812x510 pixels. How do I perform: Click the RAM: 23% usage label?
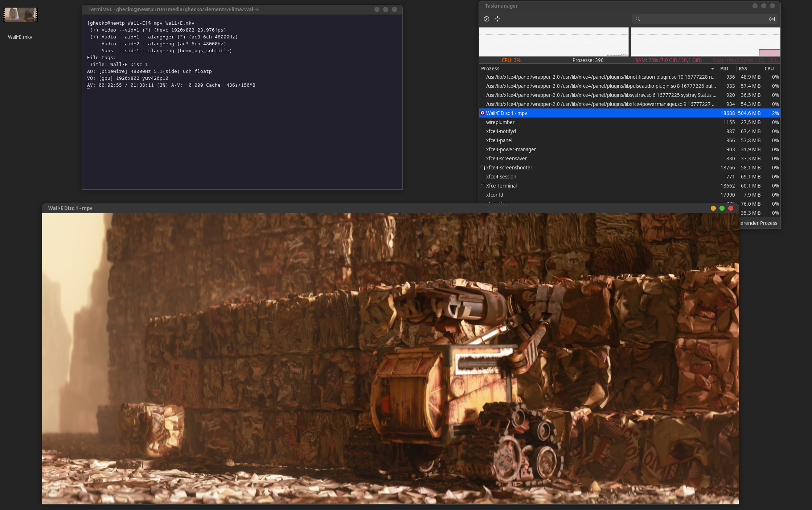(x=668, y=60)
